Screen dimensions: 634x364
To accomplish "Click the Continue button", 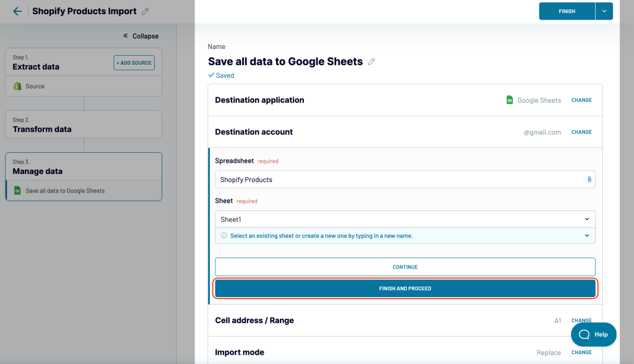I will click(405, 267).
